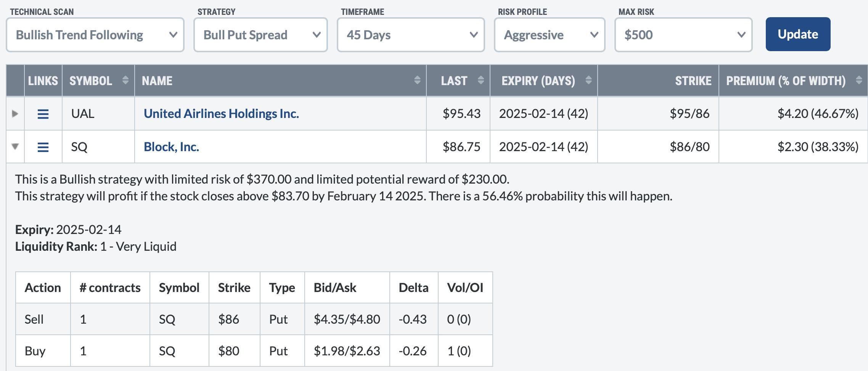The width and height of the screenshot is (868, 371).
Task: Click the limited risk of $370.00 sentence
Action: click(x=262, y=179)
